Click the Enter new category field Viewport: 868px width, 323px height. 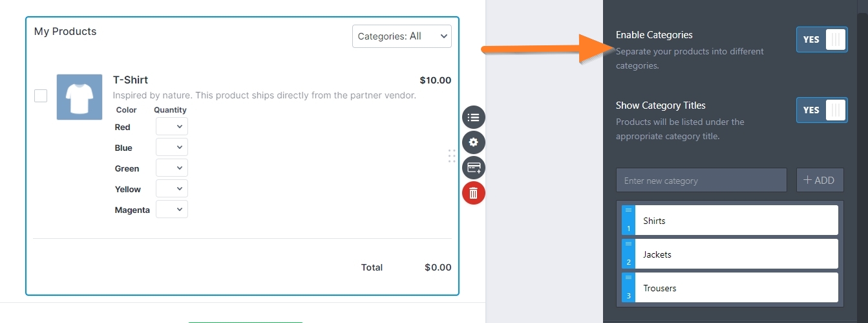point(701,181)
